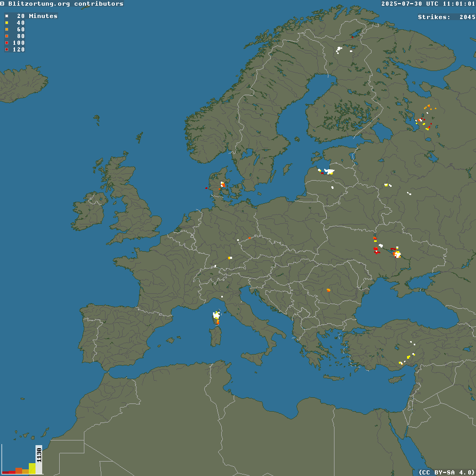Click the dark-orange 80-minute legend swatch
Viewport: 476px width, 476px height.
7,36
